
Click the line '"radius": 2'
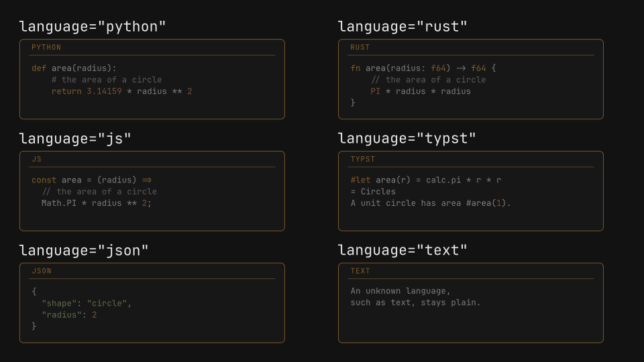(69, 315)
